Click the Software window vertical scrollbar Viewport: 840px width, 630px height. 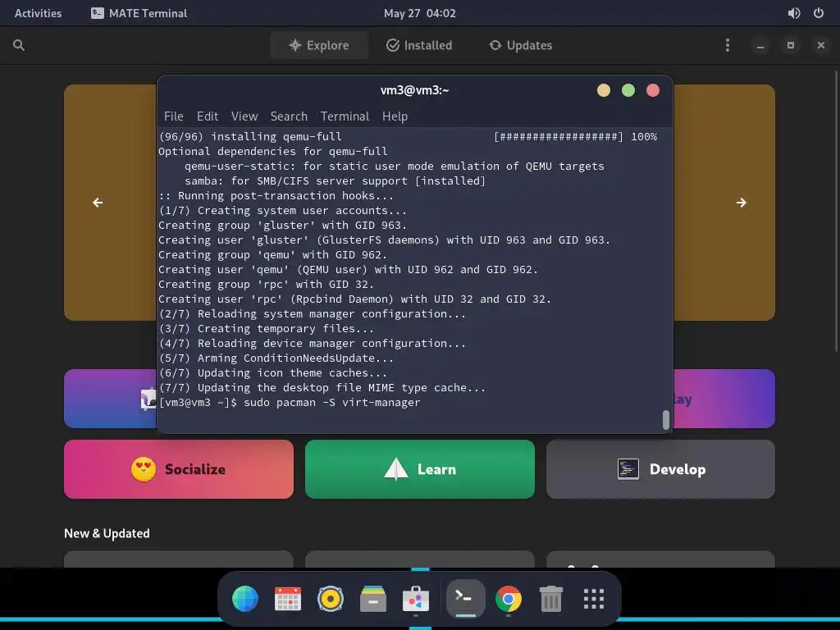pos(836,212)
